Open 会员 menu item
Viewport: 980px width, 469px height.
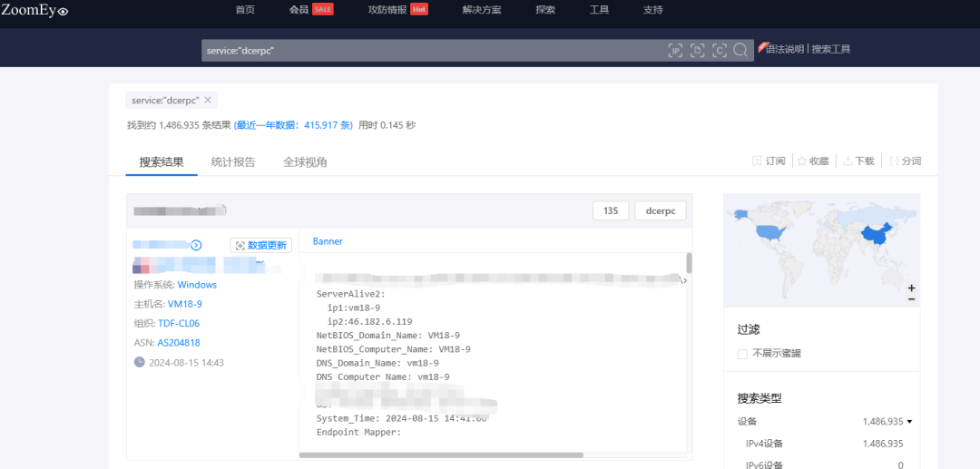[299, 10]
